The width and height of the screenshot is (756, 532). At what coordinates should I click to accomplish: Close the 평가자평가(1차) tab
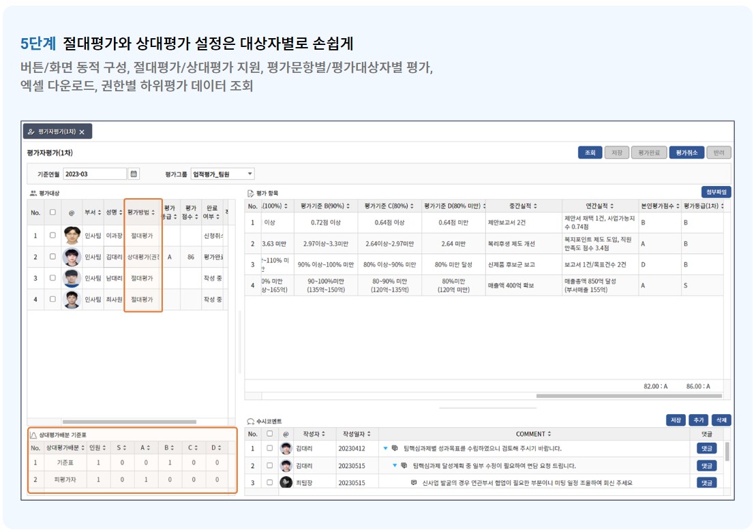82,132
